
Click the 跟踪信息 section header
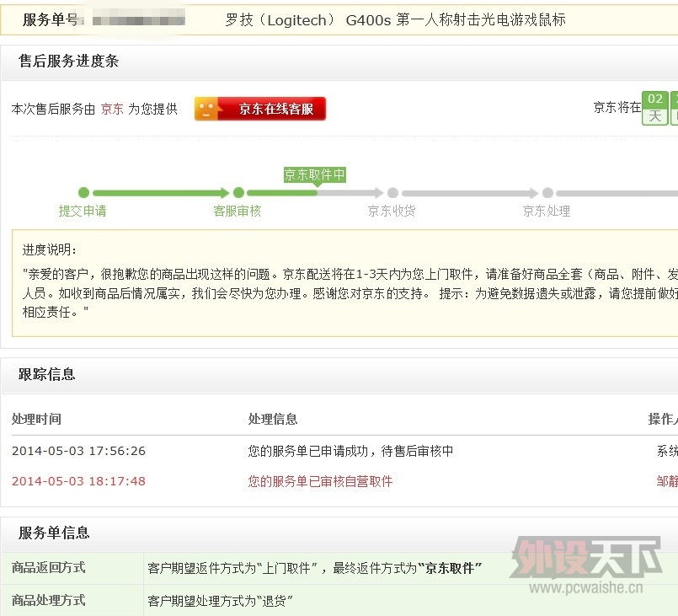[x=46, y=374]
